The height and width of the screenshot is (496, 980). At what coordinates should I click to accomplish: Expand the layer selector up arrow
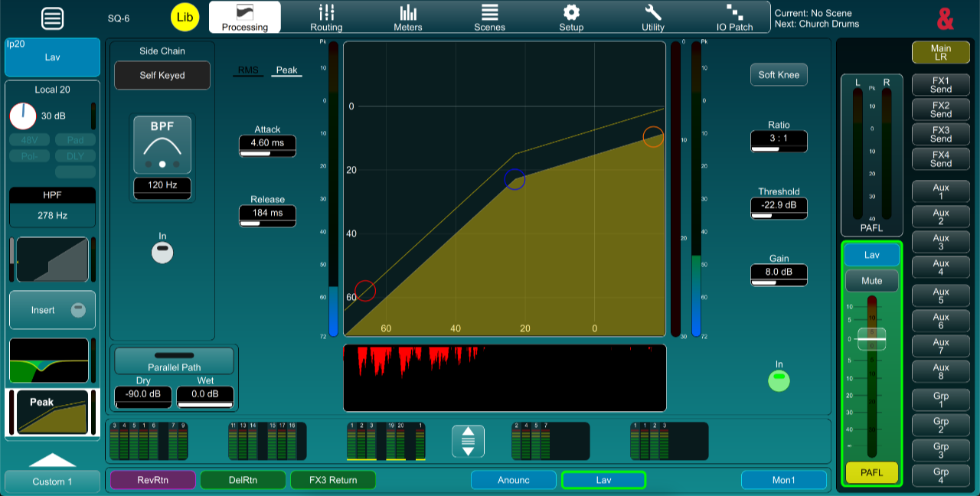coord(52,460)
